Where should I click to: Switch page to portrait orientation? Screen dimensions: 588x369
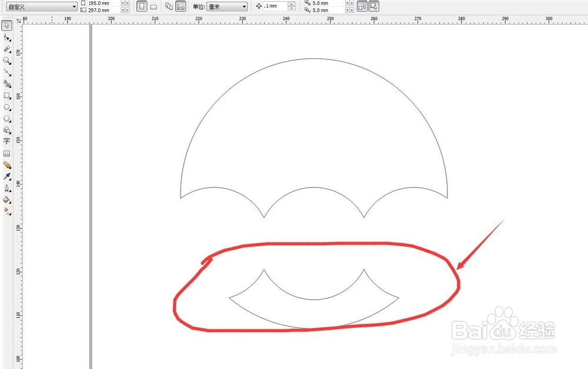(x=142, y=6)
